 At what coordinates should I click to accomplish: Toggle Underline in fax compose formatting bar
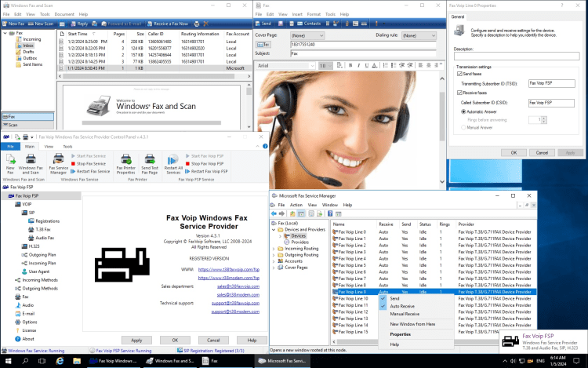366,66
